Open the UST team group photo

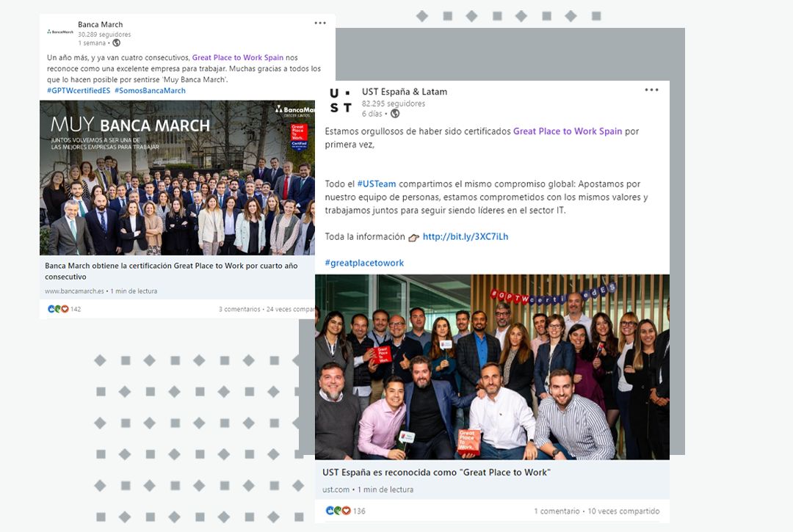click(492, 367)
